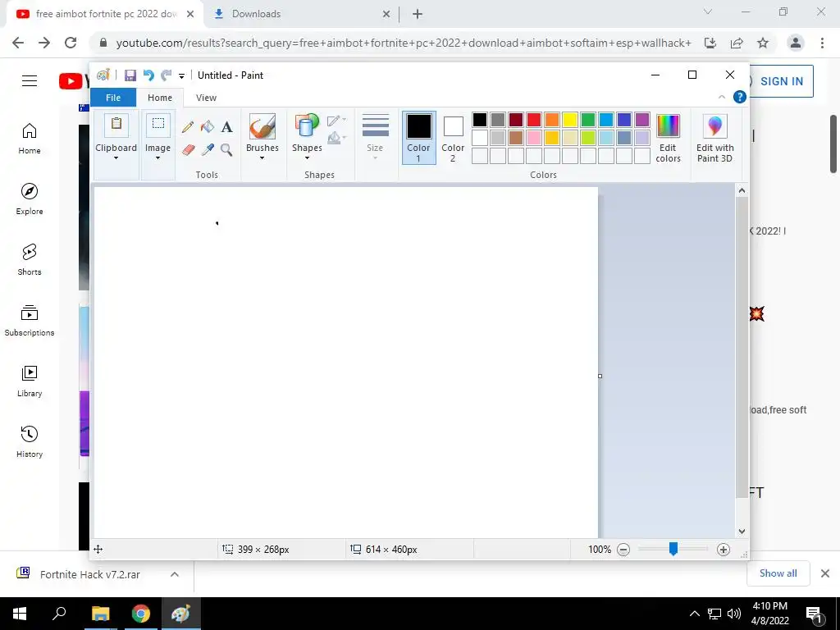
Task: Click the Paste clipboard icon
Action: click(x=116, y=126)
